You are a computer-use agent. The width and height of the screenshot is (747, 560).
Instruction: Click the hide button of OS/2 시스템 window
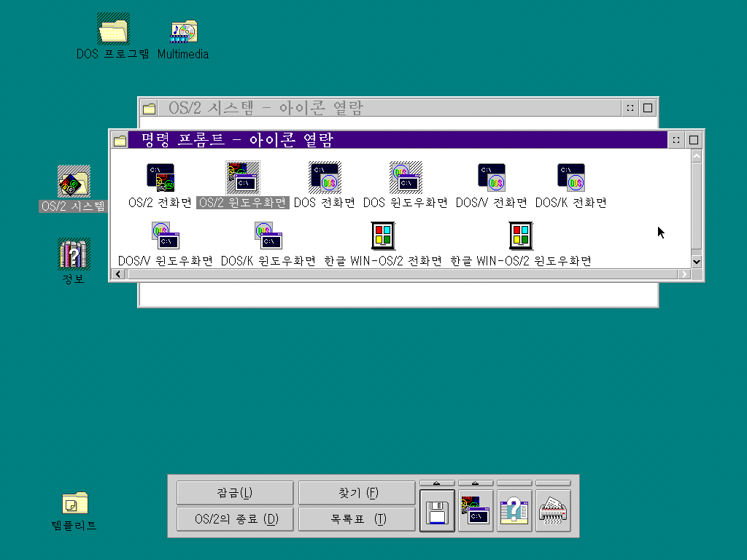[x=630, y=108]
